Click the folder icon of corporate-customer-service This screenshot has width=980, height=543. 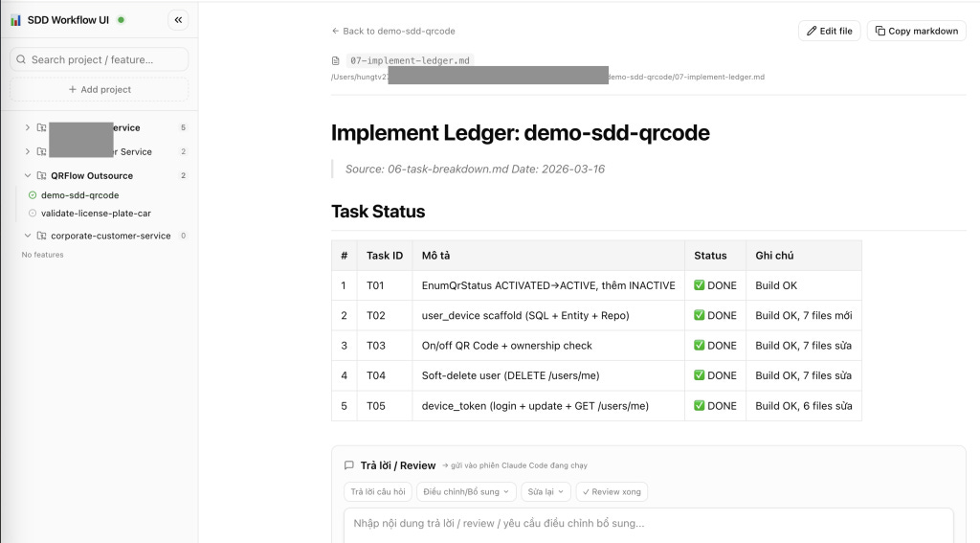point(41,236)
